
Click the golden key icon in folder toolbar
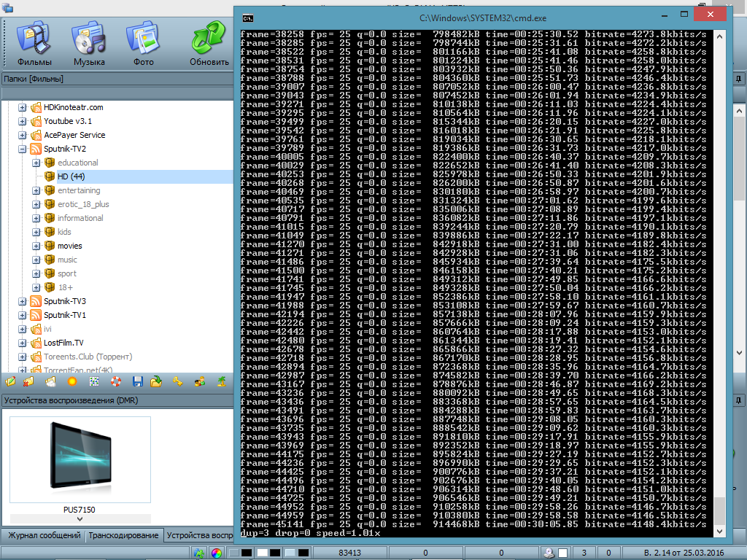pyautogui.click(x=177, y=381)
